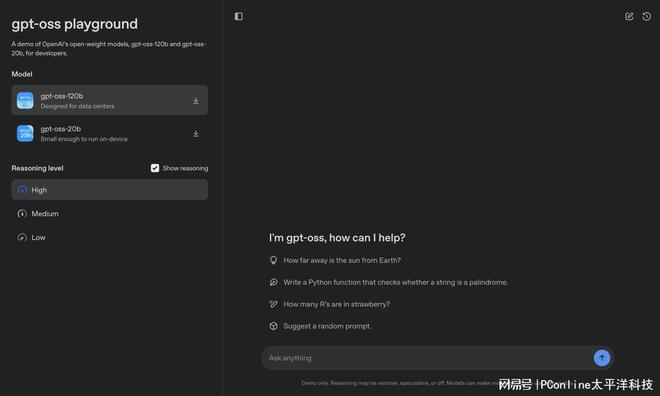Download the gpt-oss-120b model
The height and width of the screenshot is (396, 660).
[196, 101]
